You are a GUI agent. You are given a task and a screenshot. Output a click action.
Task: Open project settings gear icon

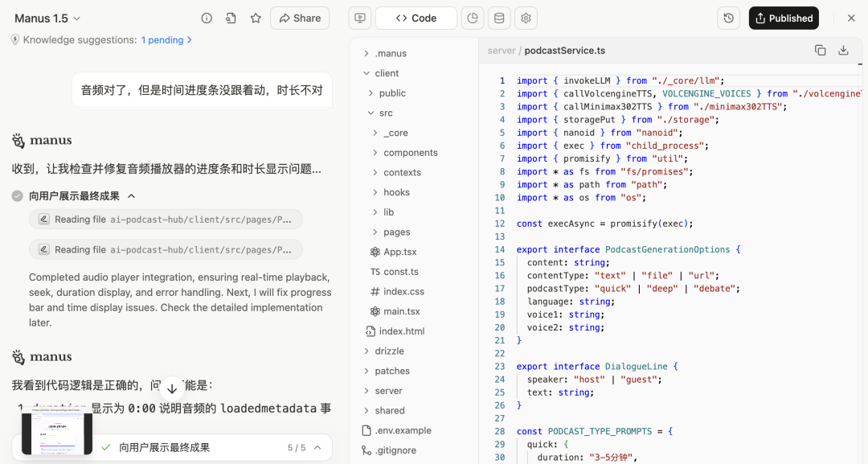click(x=526, y=18)
